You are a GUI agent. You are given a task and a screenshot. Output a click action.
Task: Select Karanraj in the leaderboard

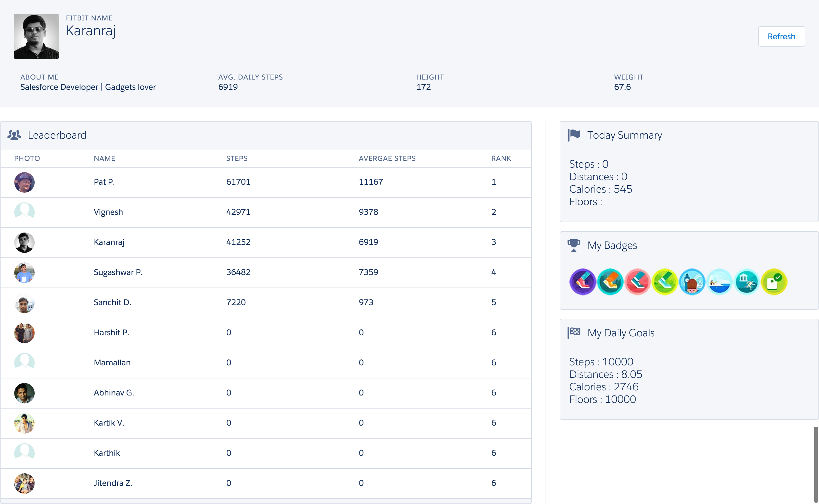click(x=109, y=242)
